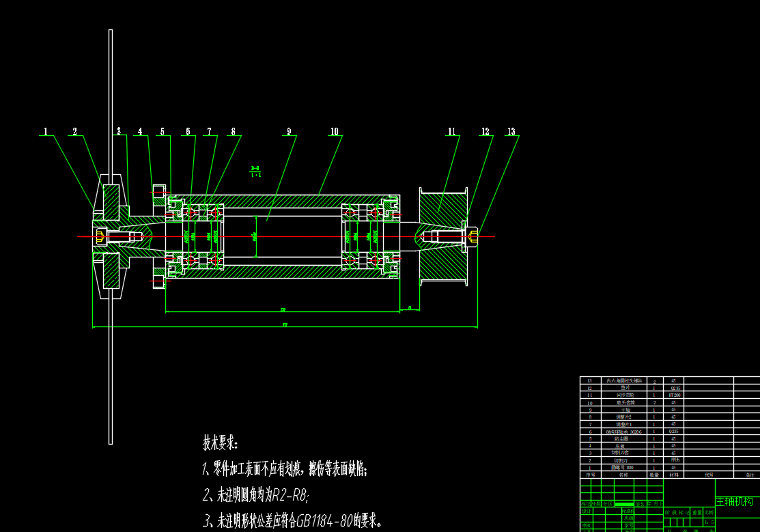The image size is (760, 532).
Task: Select the 主轴机构 title block text
Action: coord(734,502)
